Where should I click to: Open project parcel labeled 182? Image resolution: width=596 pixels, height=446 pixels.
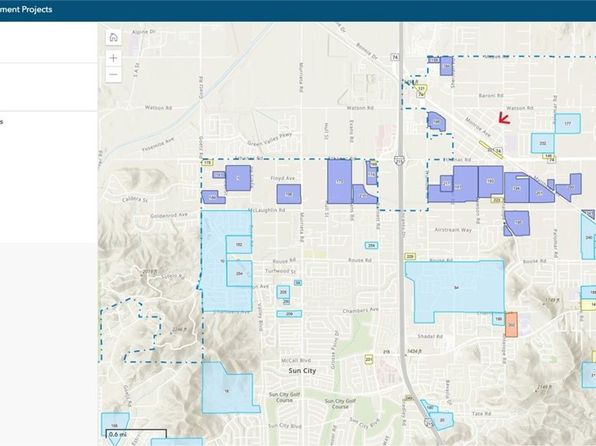(239, 244)
